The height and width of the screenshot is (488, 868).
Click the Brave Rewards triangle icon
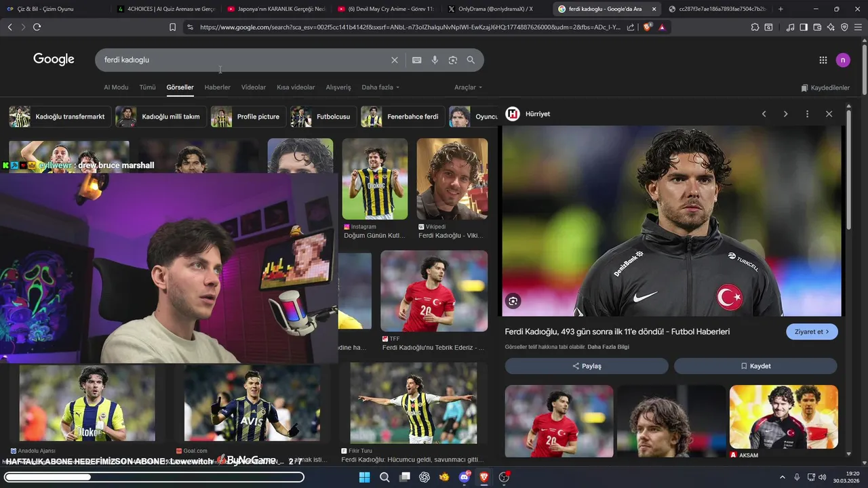click(x=662, y=27)
